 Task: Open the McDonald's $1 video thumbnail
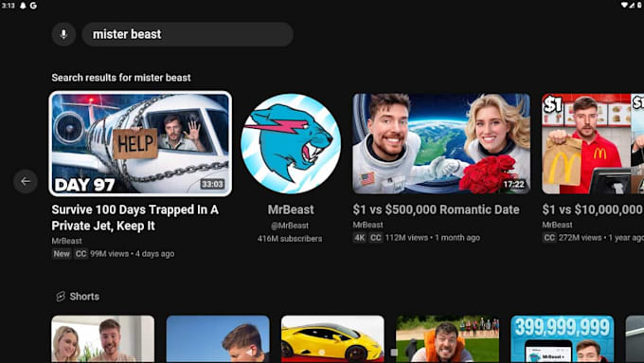(593, 143)
